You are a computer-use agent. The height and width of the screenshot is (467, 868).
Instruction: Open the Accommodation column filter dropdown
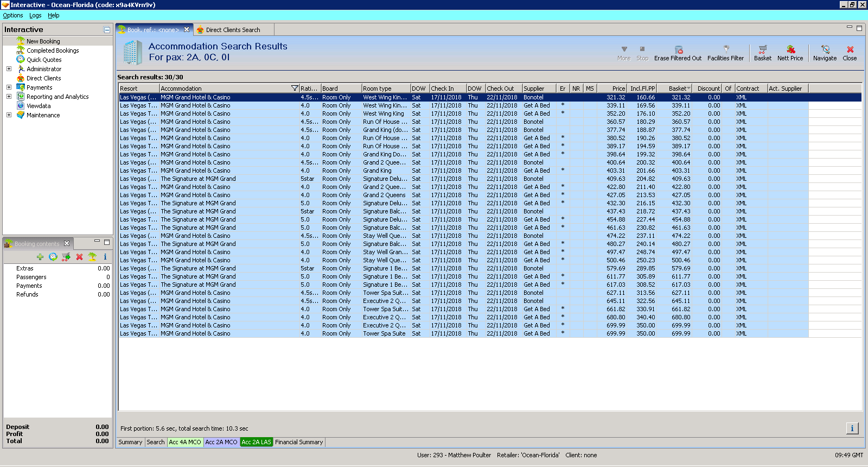[x=295, y=89]
